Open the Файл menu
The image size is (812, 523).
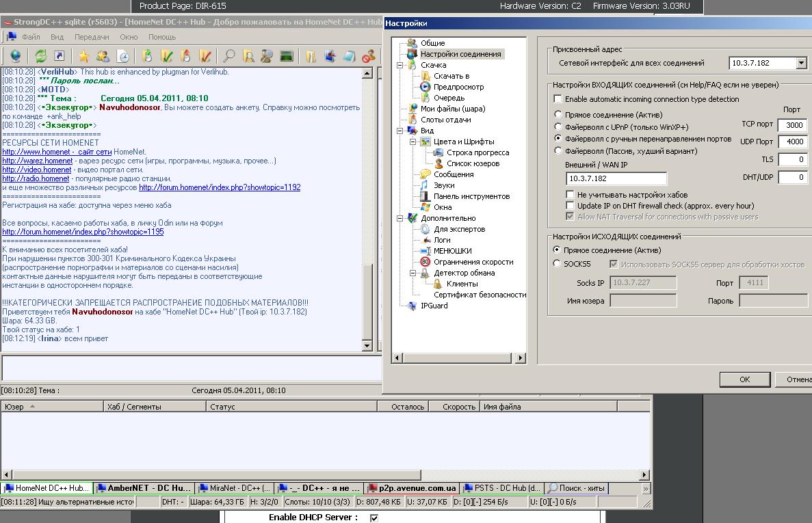pyautogui.click(x=31, y=37)
